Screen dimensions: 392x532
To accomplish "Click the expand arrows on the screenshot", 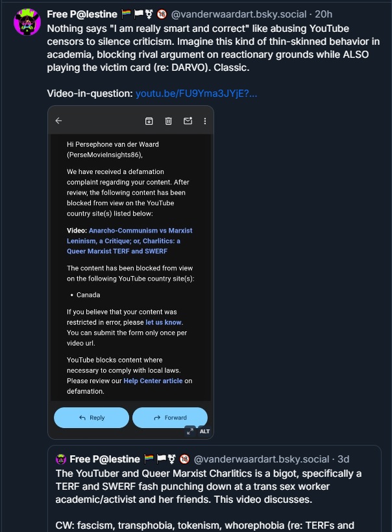I will 191,431.
